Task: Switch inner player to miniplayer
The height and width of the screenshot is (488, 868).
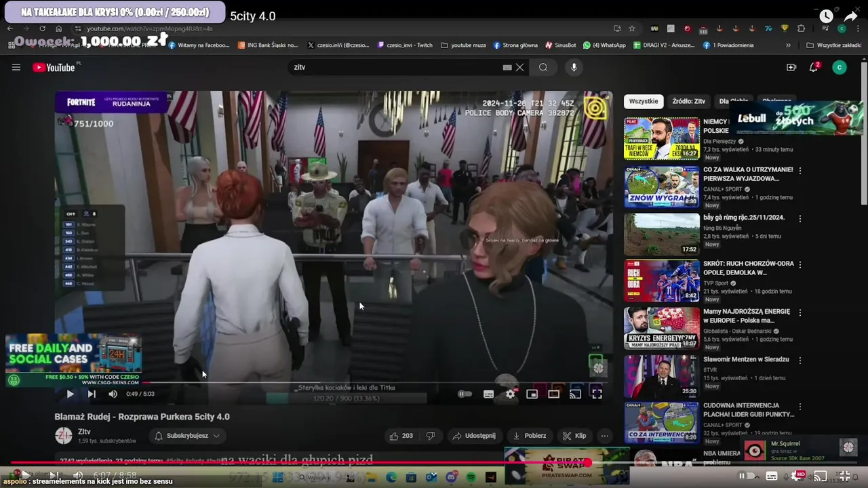Action: coord(532,394)
